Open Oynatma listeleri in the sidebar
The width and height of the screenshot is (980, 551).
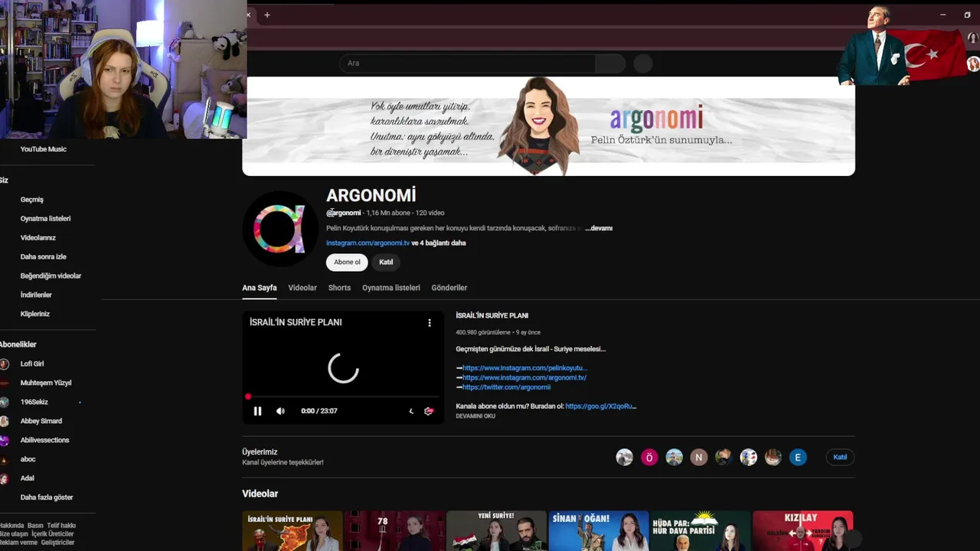coord(46,219)
